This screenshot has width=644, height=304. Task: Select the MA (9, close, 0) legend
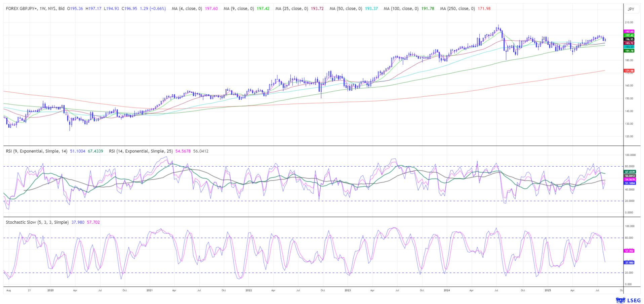point(239,9)
